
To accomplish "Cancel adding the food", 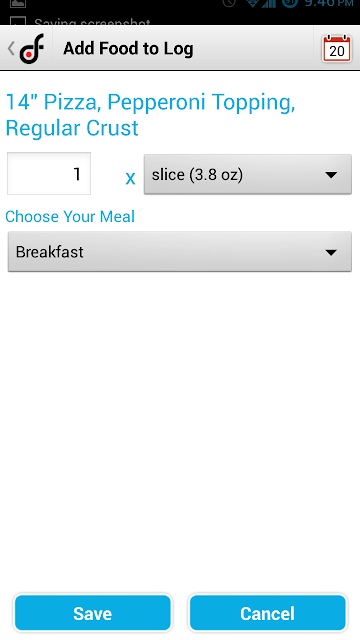I will tap(267, 613).
